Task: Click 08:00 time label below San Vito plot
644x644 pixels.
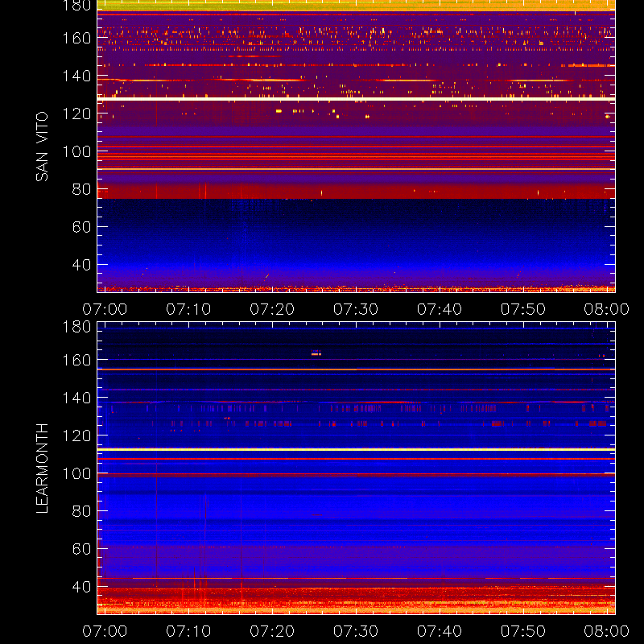Action: pos(607,309)
